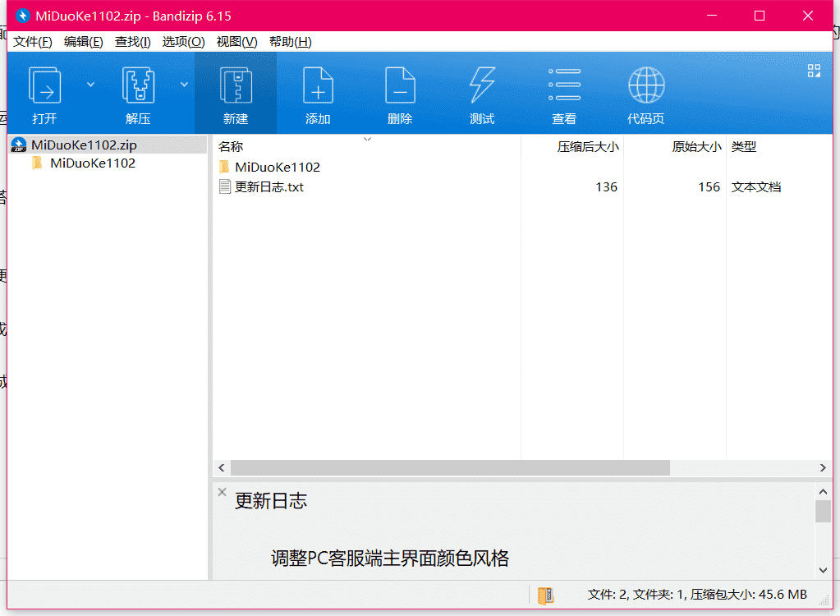The width and height of the screenshot is (840, 616).
Task: Click the status bar file count summary
Action: click(x=697, y=595)
